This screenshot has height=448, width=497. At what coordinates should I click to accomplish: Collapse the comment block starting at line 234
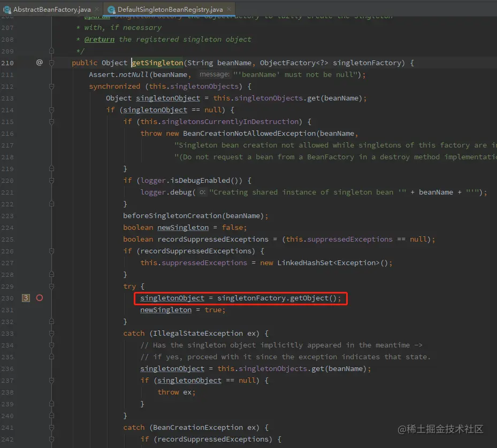coord(52,345)
